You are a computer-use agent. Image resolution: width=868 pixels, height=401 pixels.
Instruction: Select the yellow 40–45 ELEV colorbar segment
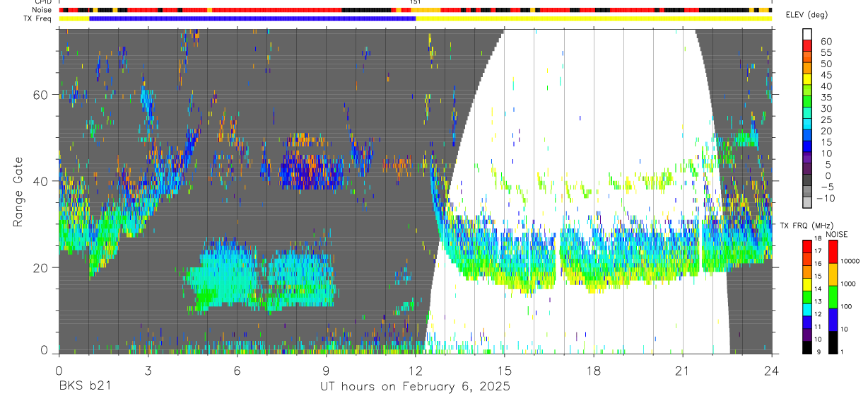[x=807, y=80]
